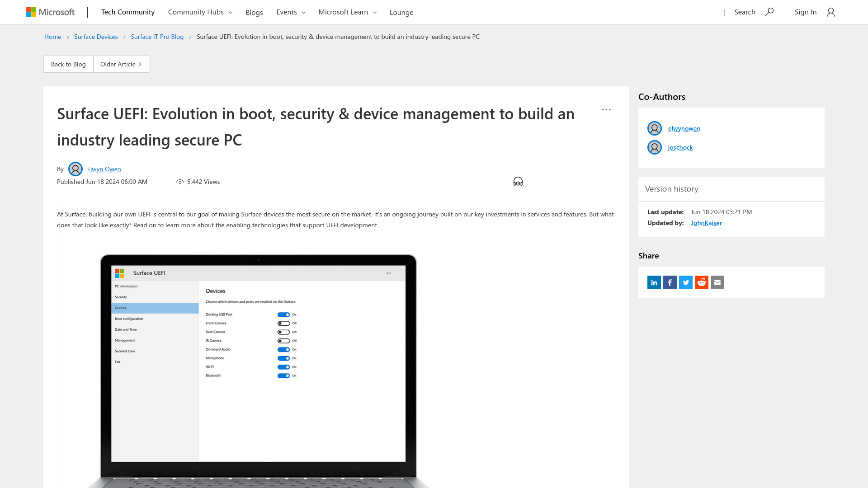This screenshot has width=868, height=488.
Task: Open Surface Devices breadcrumb
Action: pyautogui.click(x=96, y=37)
